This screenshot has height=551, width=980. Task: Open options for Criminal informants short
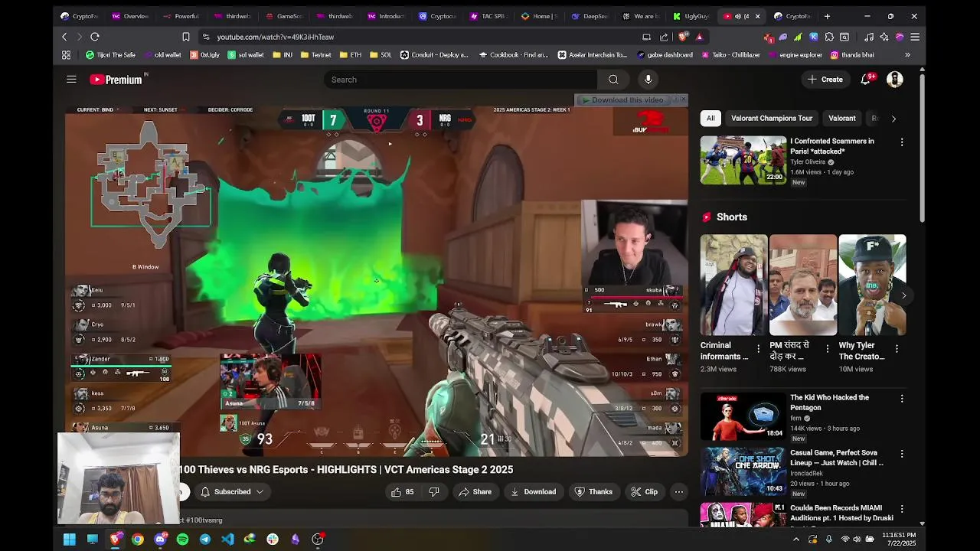pyautogui.click(x=759, y=348)
